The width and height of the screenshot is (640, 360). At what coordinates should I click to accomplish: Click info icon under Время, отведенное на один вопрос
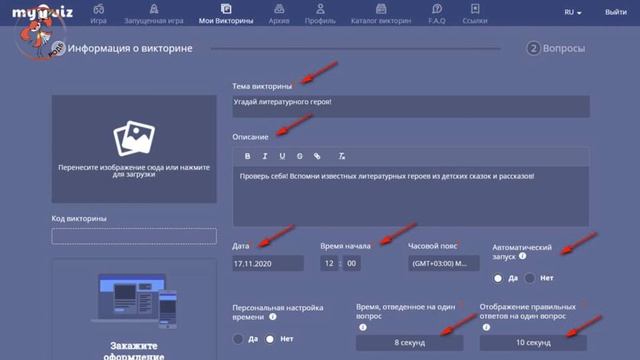click(x=362, y=327)
